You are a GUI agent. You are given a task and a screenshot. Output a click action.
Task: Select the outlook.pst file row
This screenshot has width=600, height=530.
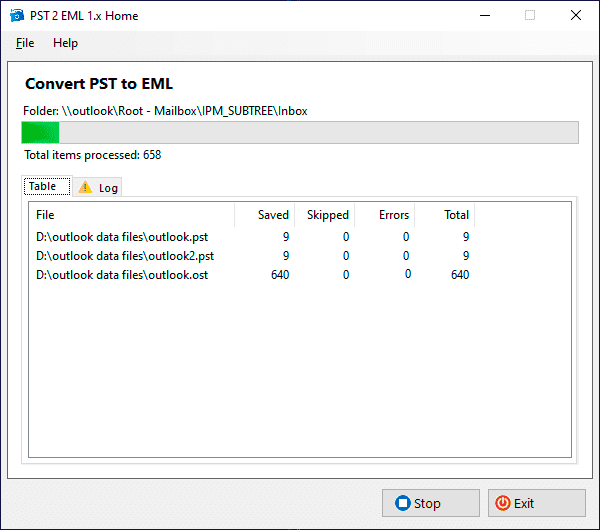click(x=253, y=237)
